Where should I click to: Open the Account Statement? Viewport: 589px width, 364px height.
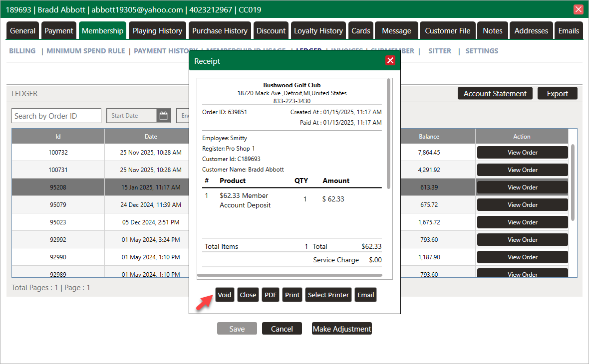click(495, 93)
